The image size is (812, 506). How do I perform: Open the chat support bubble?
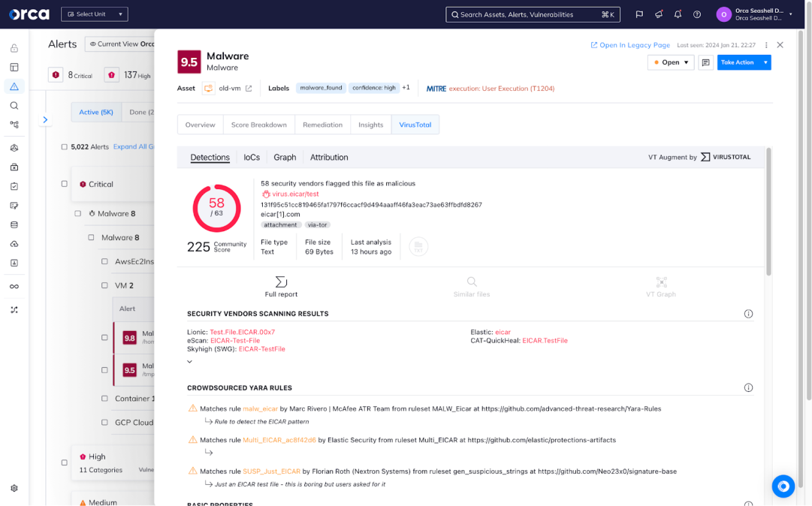(x=783, y=486)
